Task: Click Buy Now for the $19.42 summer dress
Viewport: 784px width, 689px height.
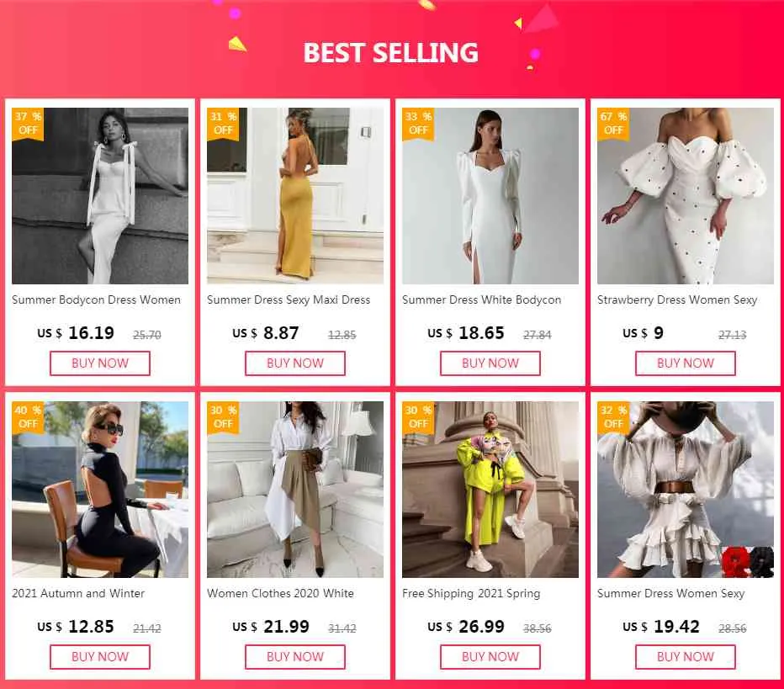Action: point(686,657)
